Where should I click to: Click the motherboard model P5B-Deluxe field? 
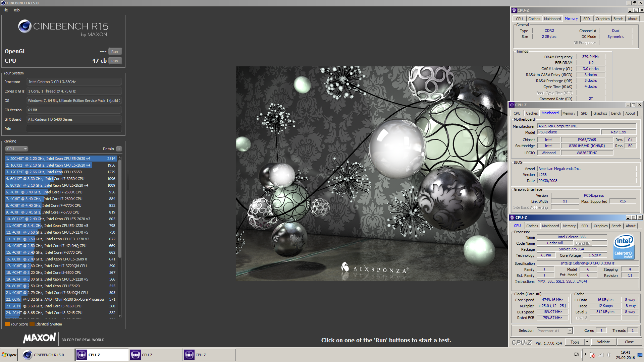569,132
